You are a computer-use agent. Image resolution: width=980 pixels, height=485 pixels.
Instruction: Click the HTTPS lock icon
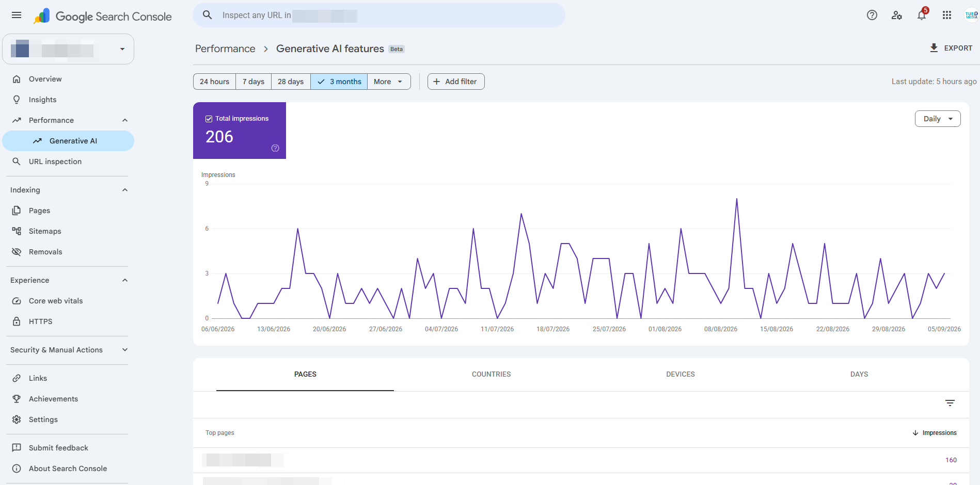click(x=17, y=321)
